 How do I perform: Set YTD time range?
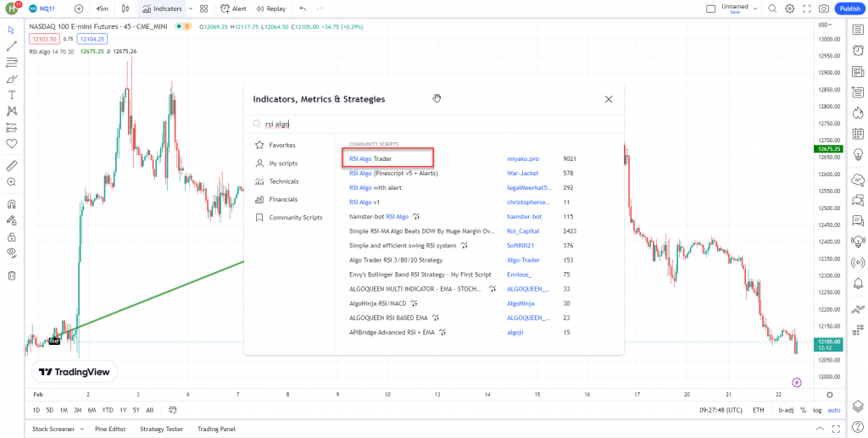108,410
